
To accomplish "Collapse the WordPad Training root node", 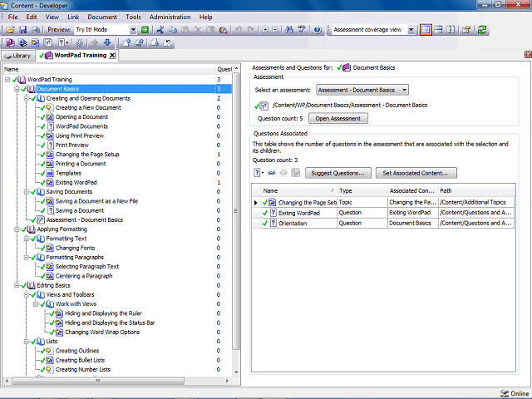I will click(7, 80).
